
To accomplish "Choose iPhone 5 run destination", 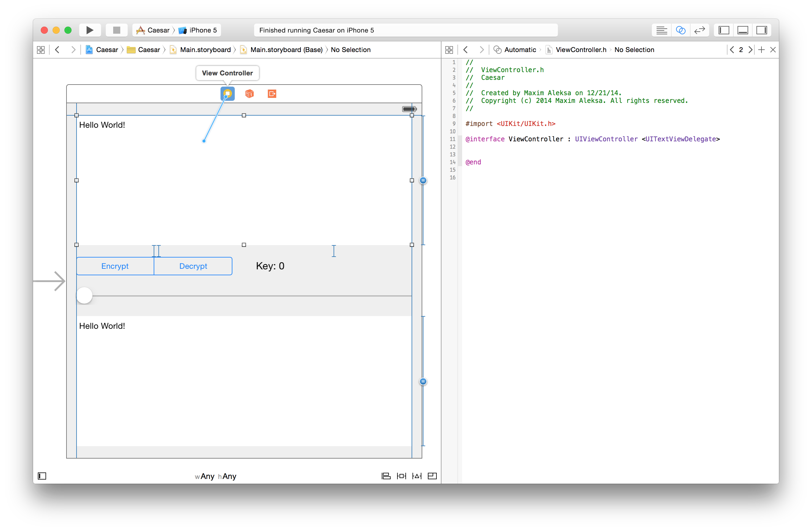I will coord(198,30).
